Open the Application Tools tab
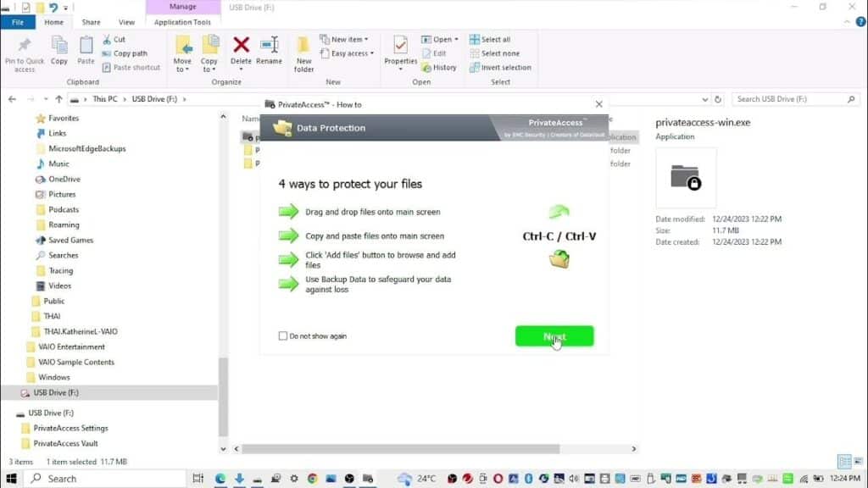Image resolution: width=868 pixels, height=488 pixels. pos(182,22)
